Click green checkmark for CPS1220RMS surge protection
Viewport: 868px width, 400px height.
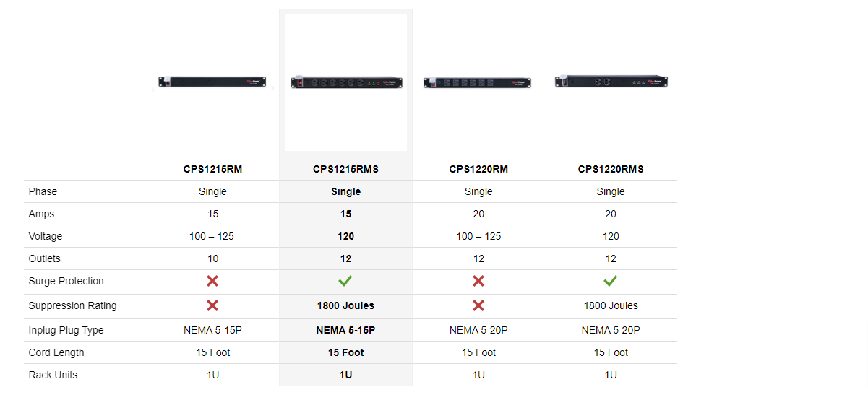point(611,281)
